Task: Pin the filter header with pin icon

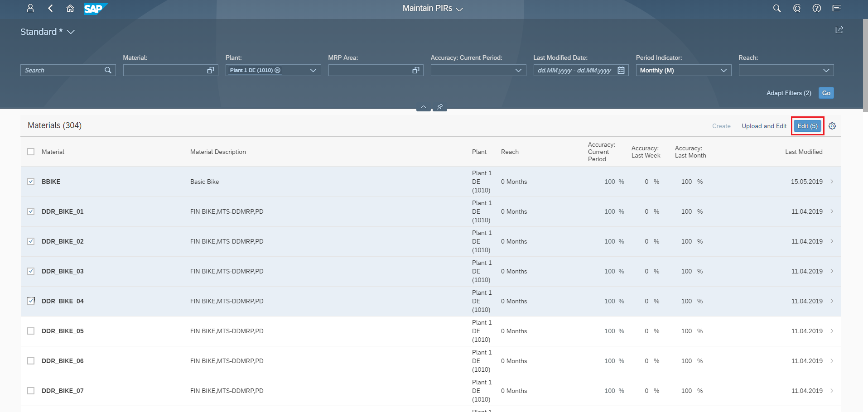Action: (440, 107)
